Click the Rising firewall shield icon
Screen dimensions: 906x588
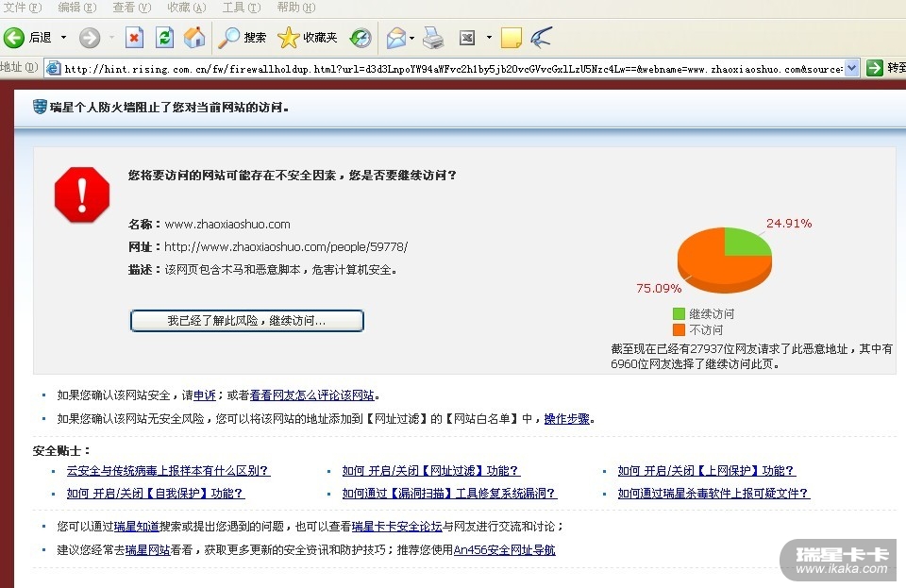coord(40,107)
